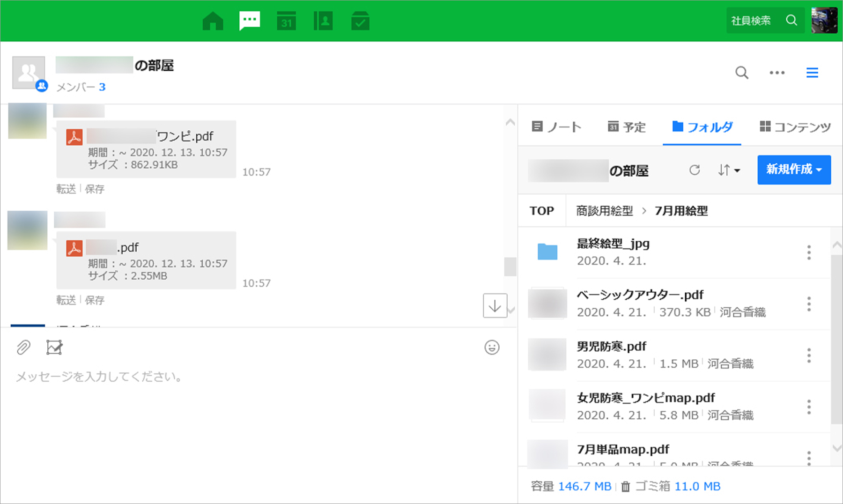Open the home icon in top bar
The height and width of the screenshot is (504, 843).
213,21
